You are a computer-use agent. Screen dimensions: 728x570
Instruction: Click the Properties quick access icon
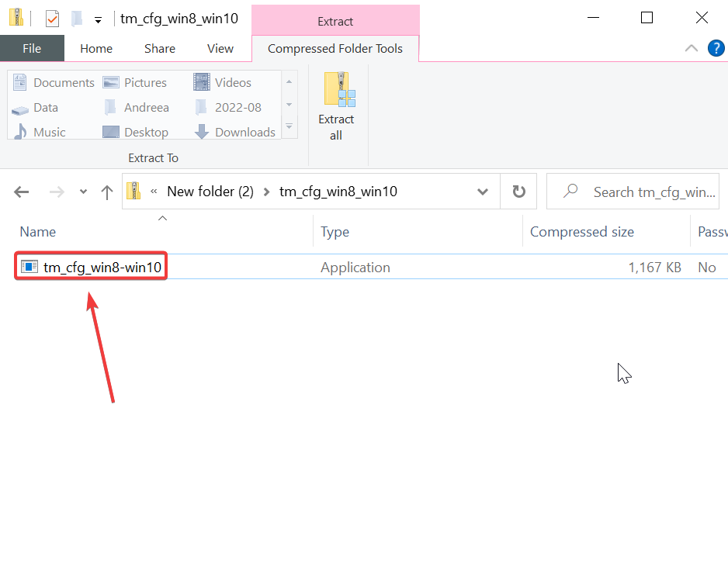(x=53, y=19)
